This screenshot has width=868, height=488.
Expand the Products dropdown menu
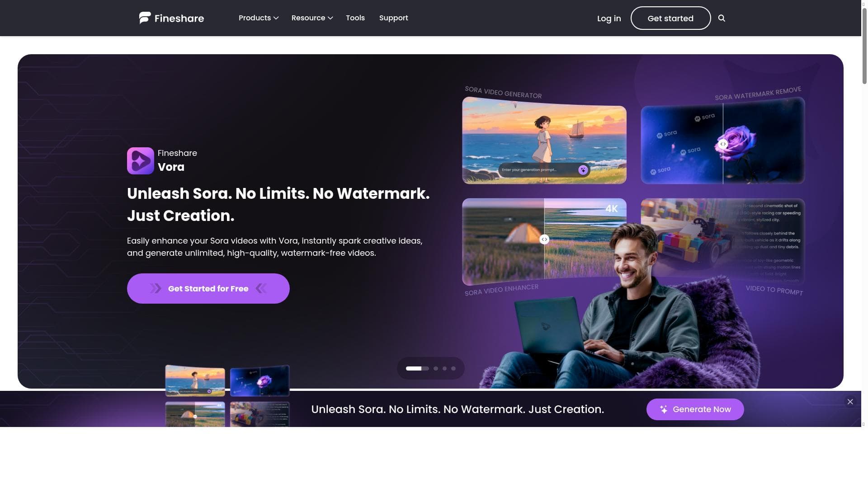(x=259, y=18)
